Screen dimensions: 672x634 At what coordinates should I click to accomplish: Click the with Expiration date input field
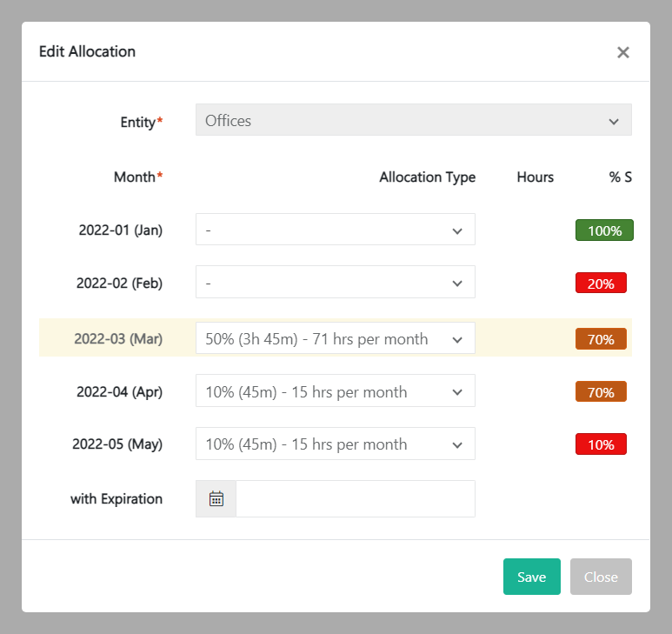(355, 499)
